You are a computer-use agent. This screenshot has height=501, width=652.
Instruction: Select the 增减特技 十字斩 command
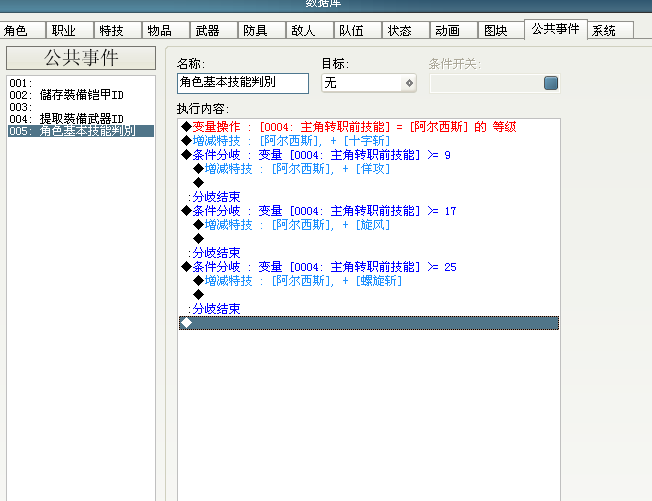[368, 141]
